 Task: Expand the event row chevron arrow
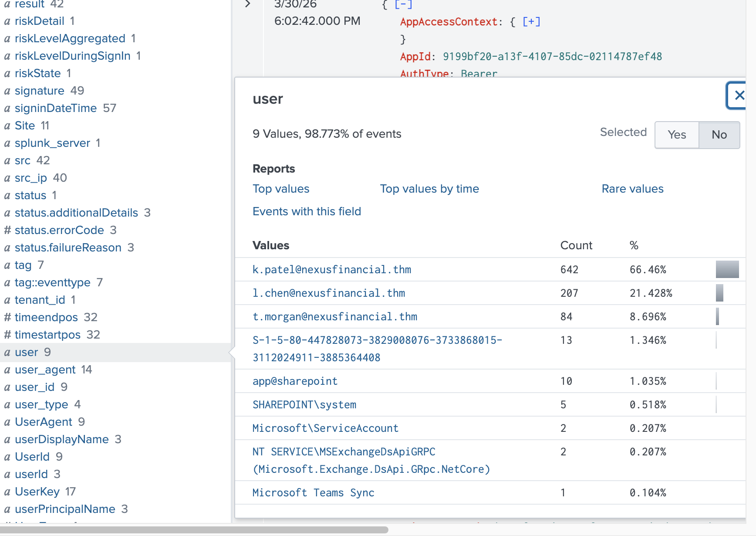pyautogui.click(x=248, y=4)
